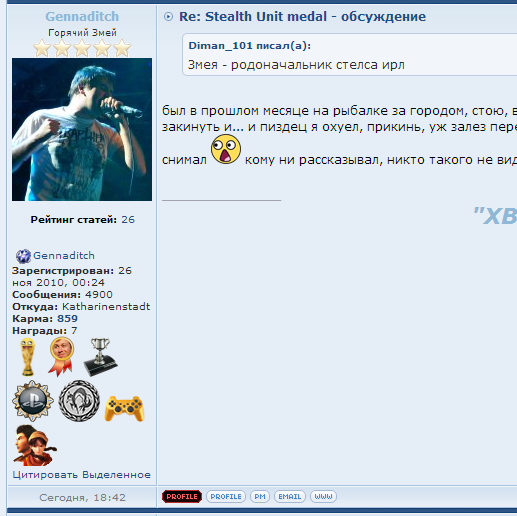The image size is (517, 516).
Task: Click the gold gamepad award
Action: [124, 408]
